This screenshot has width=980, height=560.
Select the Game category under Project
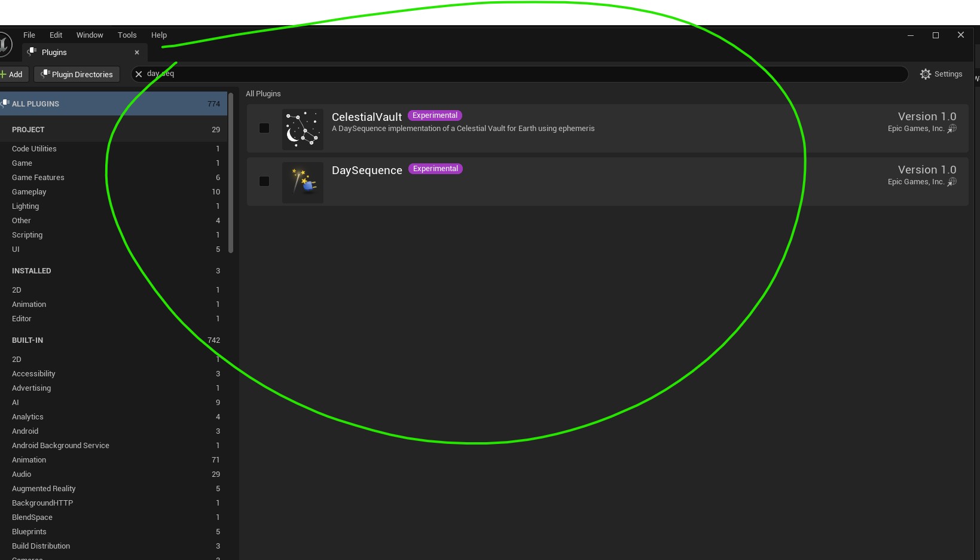[x=114, y=163]
